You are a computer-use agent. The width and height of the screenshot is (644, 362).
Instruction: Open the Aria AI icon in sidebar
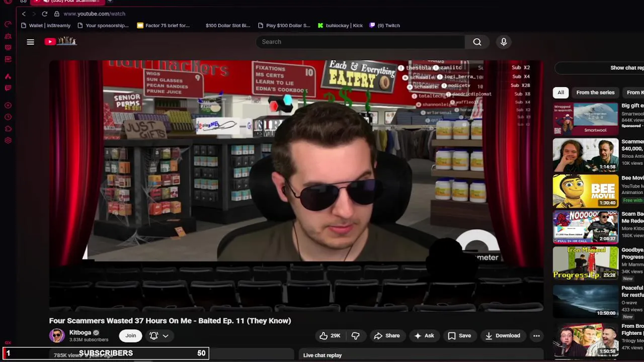[8, 76]
